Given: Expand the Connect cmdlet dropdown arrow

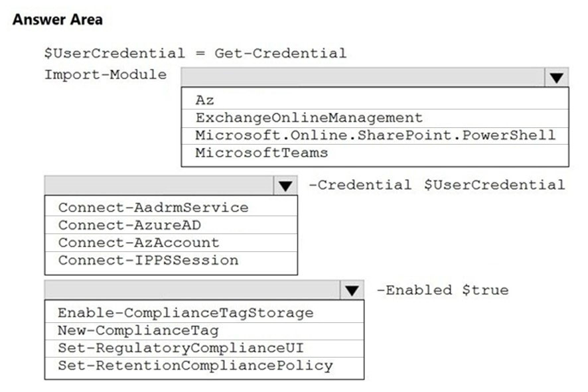Looking at the screenshot, I should click(x=285, y=186).
